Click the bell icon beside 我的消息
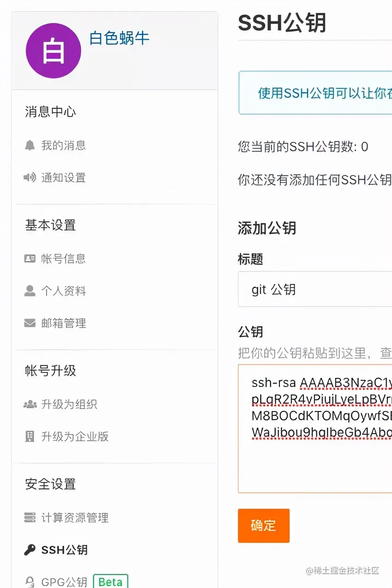The height and width of the screenshot is (588, 392). click(30, 146)
